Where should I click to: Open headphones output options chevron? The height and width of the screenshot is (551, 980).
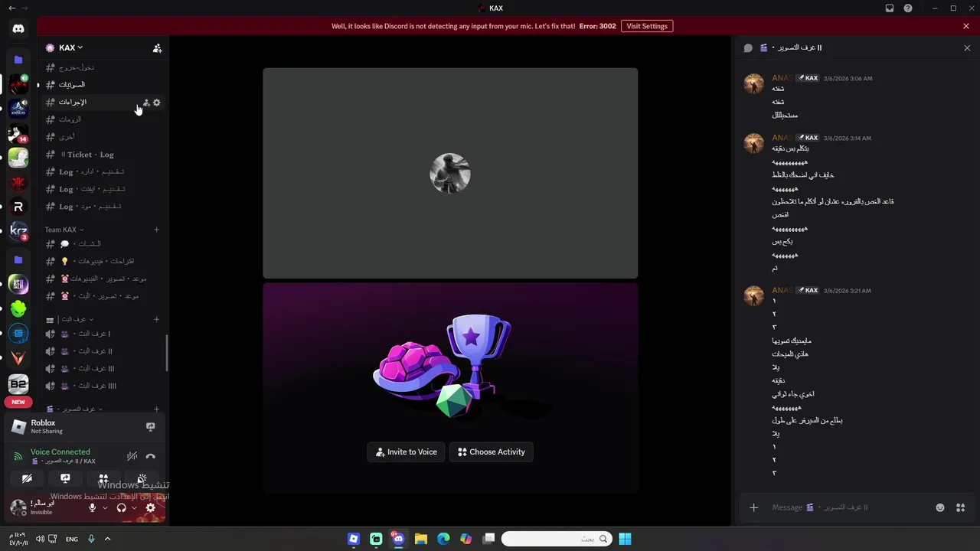tap(134, 507)
